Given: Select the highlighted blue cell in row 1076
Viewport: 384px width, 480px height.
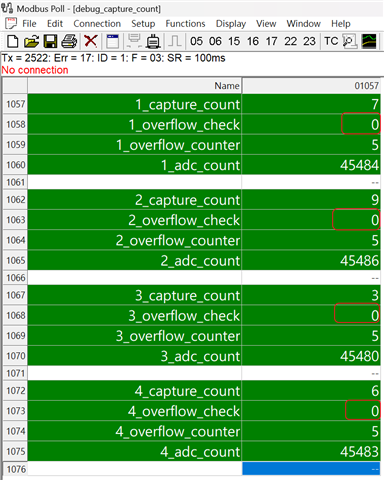Looking at the screenshot, I should 311,469.
